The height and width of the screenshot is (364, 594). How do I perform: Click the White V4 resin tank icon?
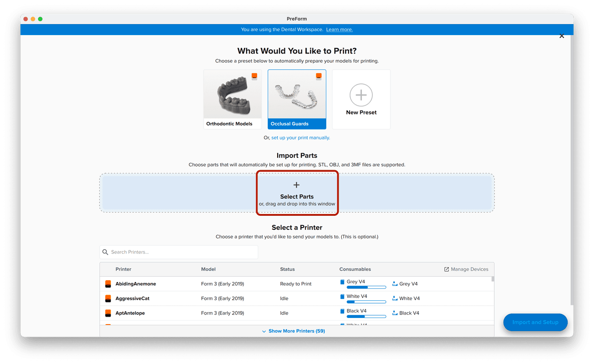click(x=395, y=299)
